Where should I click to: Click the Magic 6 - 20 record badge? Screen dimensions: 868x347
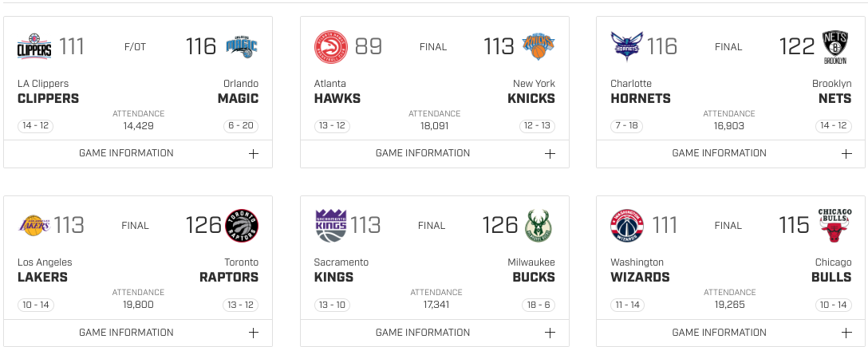click(241, 125)
